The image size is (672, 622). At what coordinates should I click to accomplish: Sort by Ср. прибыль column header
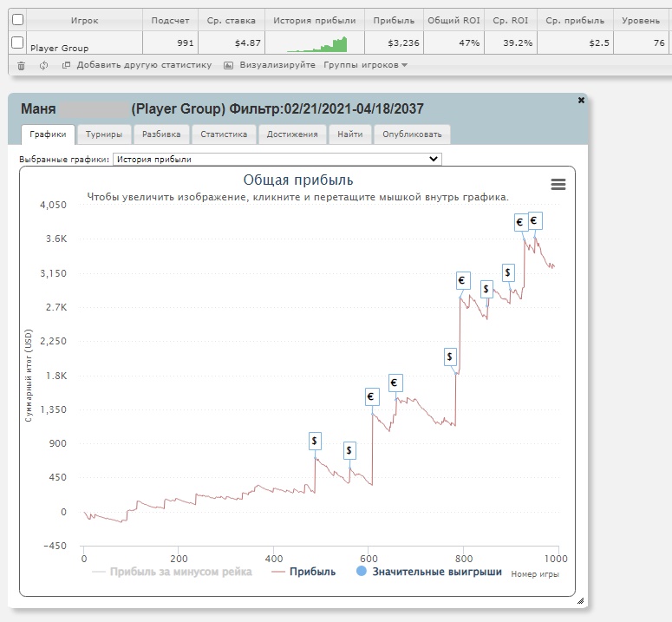click(x=575, y=20)
